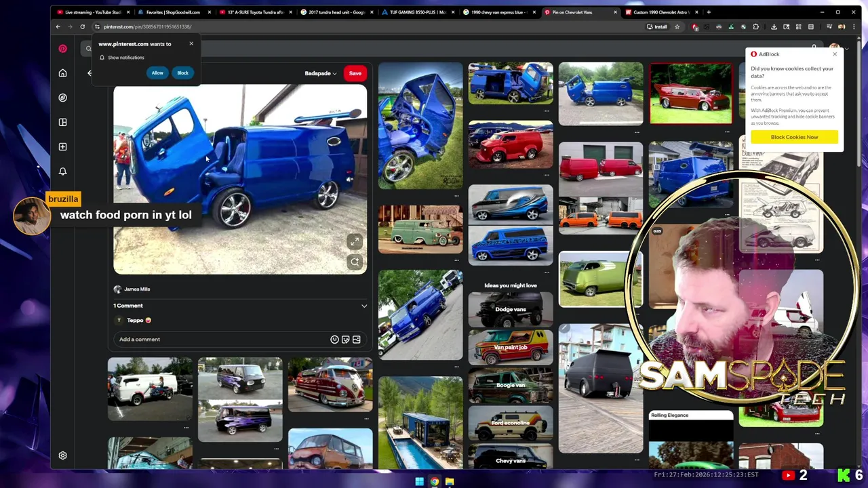Open Pinterest settings gear icon
The height and width of the screenshot is (488, 868).
tap(62, 455)
